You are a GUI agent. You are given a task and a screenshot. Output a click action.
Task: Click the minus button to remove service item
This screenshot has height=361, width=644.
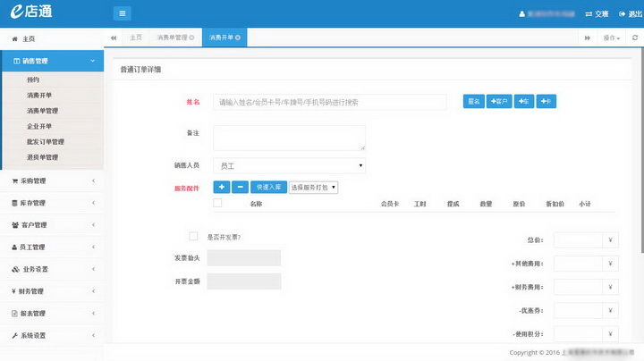(x=240, y=187)
